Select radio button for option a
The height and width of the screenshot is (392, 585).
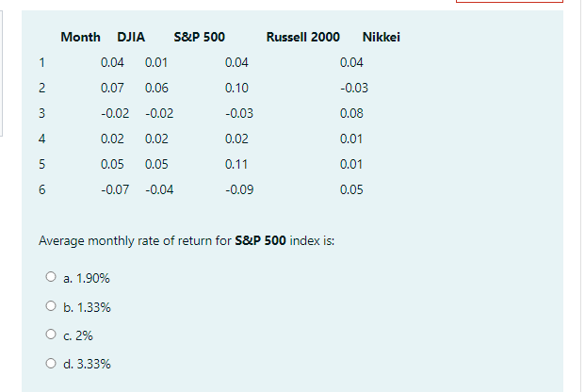click(x=49, y=278)
